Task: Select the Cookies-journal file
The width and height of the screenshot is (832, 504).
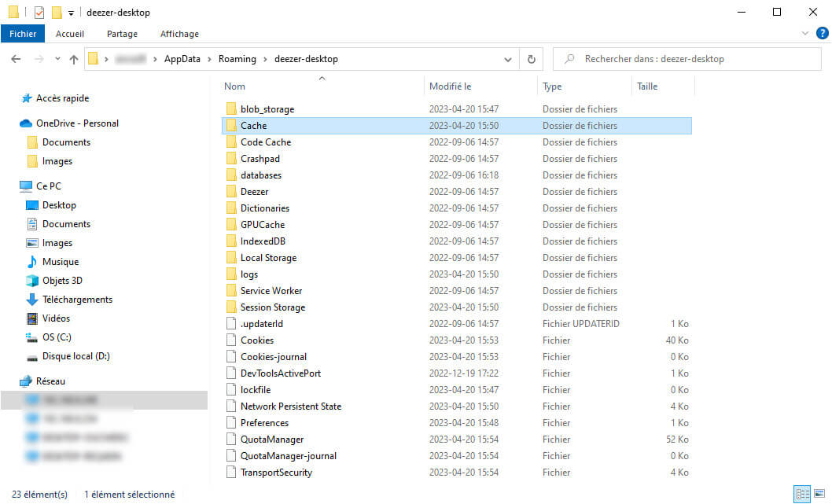Action: coord(273,356)
